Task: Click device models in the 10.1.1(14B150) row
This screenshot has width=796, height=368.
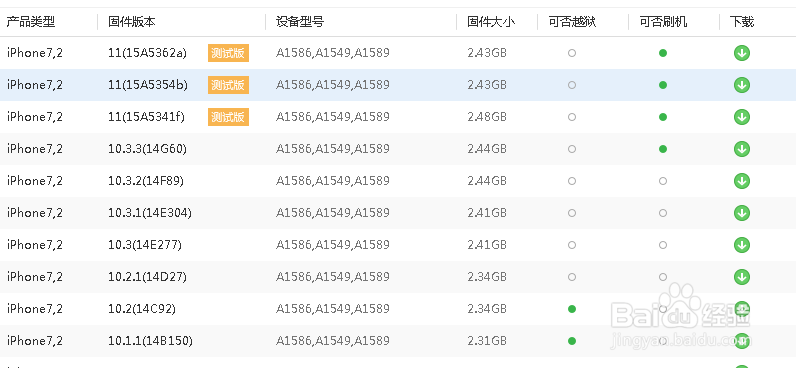Action: pyautogui.click(x=333, y=341)
